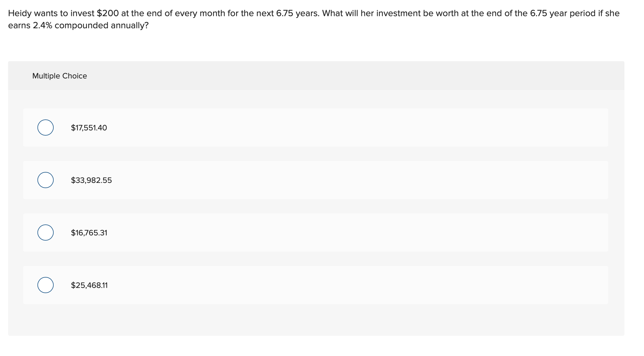Select the radio button for $16,765.31
Screen dimensions: 644x356
click(45, 233)
